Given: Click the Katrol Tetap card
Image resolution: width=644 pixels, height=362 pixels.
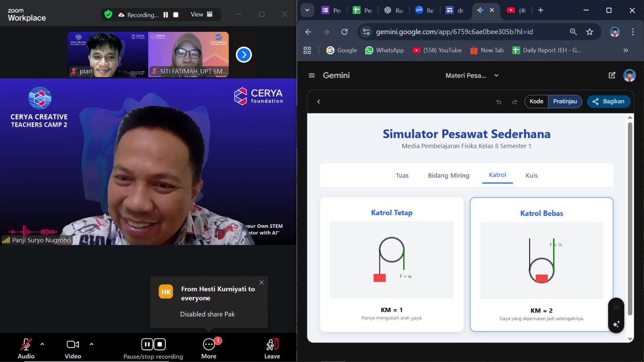Looking at the screenshot, I should (392, 264).
